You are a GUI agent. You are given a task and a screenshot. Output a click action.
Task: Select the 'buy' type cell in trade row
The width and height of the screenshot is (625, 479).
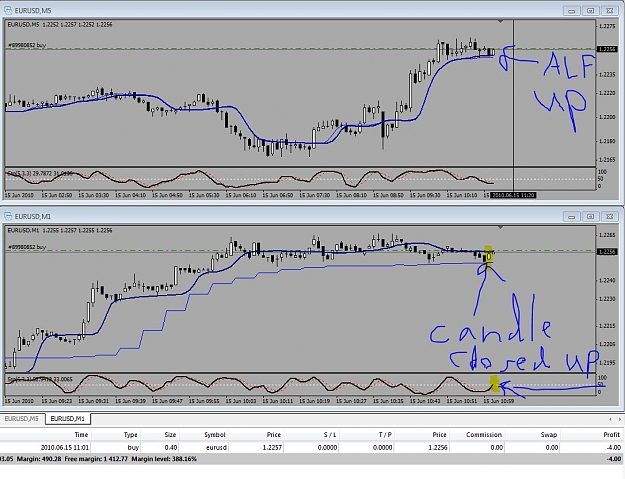click(x=133, y=448)
